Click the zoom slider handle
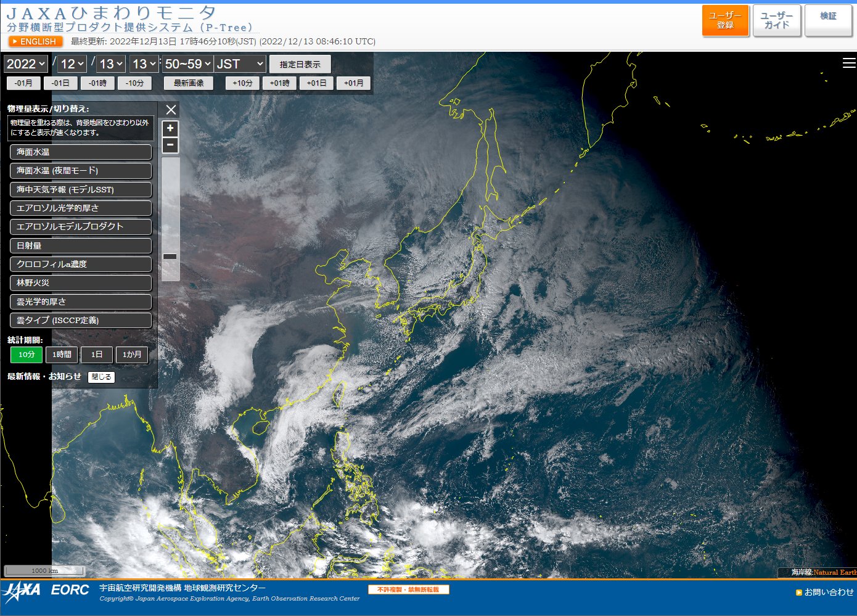 [x=170, y=257]
